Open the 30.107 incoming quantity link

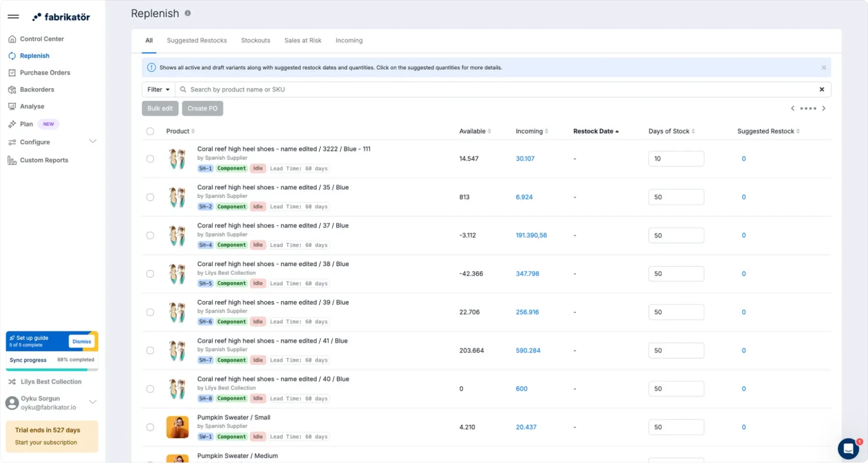pyautogui.click(x=525, y=159)
